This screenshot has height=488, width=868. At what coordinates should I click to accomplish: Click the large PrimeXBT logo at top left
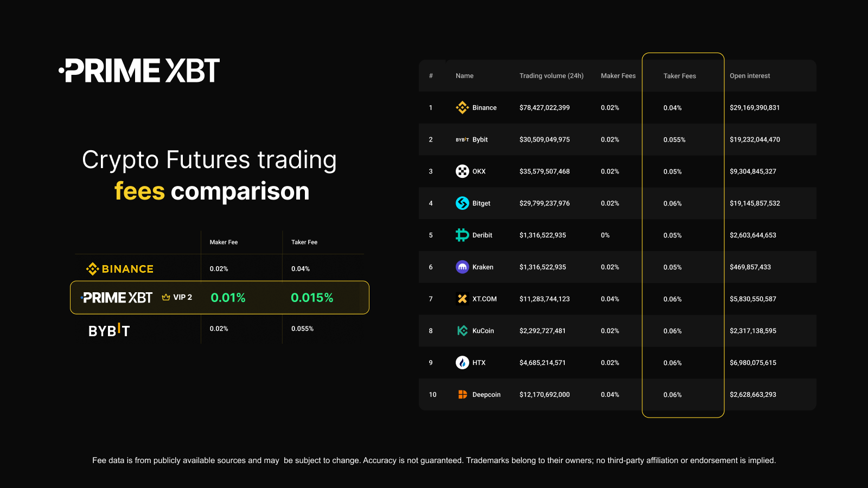pyautogui.click(x=139, y=71)
